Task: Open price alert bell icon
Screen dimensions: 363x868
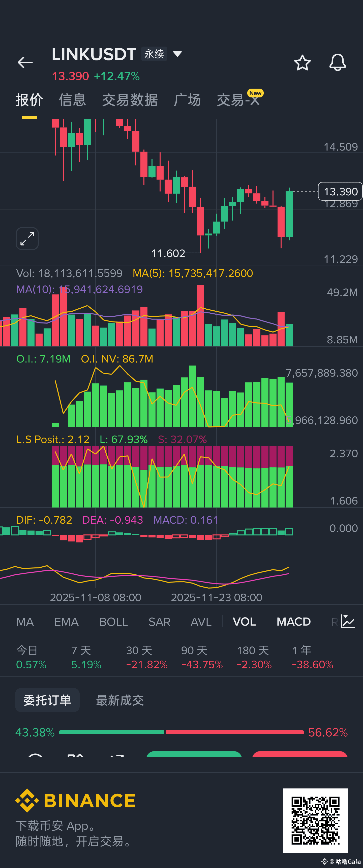Action: [x=337, y=63]
